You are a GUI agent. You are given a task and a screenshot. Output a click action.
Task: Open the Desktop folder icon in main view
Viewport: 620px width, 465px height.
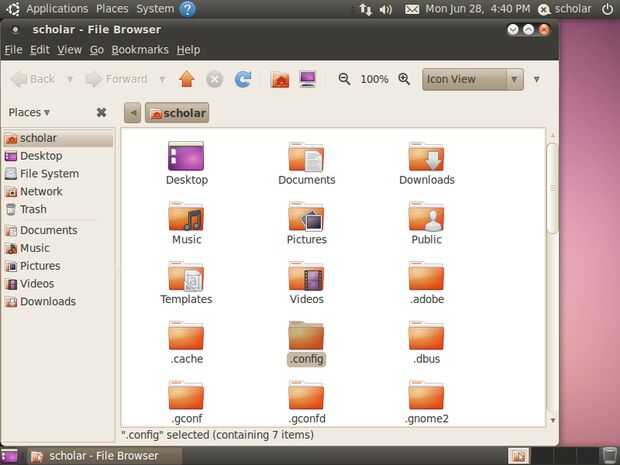point(186,156)
